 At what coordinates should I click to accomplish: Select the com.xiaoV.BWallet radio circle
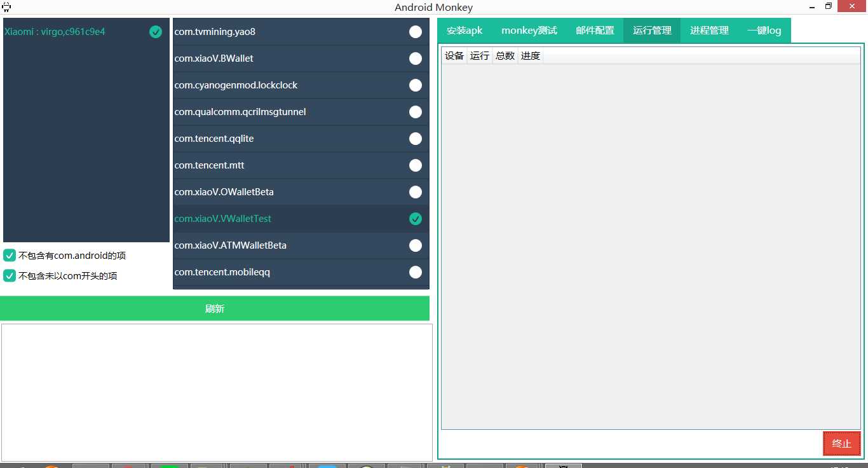(416, 59)
